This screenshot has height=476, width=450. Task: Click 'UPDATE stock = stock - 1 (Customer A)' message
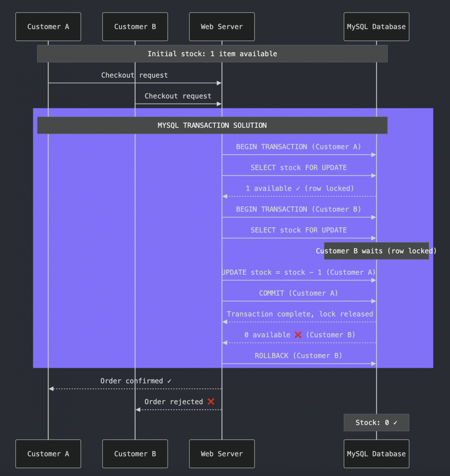click(x=299, y=272)
